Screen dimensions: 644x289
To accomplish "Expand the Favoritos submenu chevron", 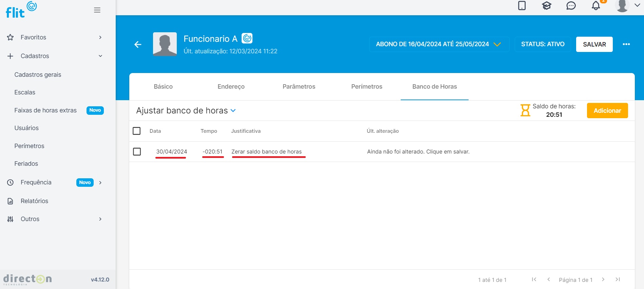I will (x=100, y=37).
